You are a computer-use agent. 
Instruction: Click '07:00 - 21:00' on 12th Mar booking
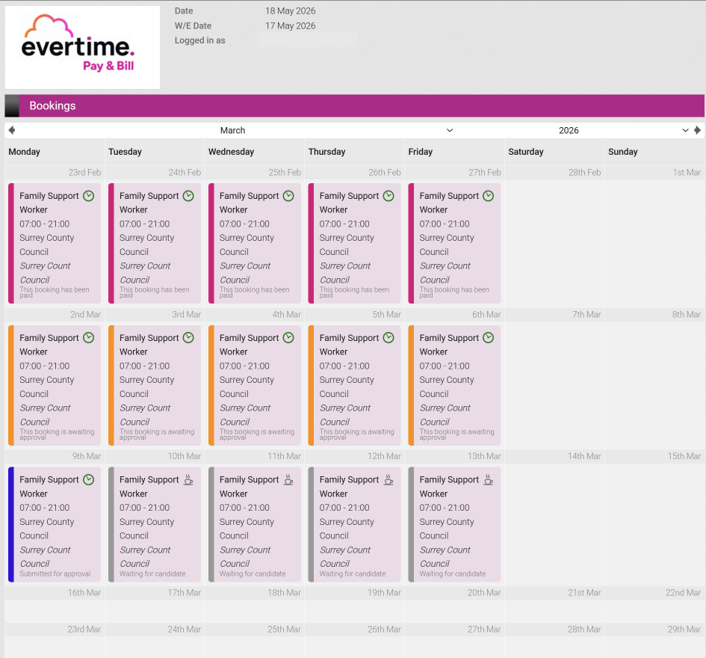click(x=344, y=508)
